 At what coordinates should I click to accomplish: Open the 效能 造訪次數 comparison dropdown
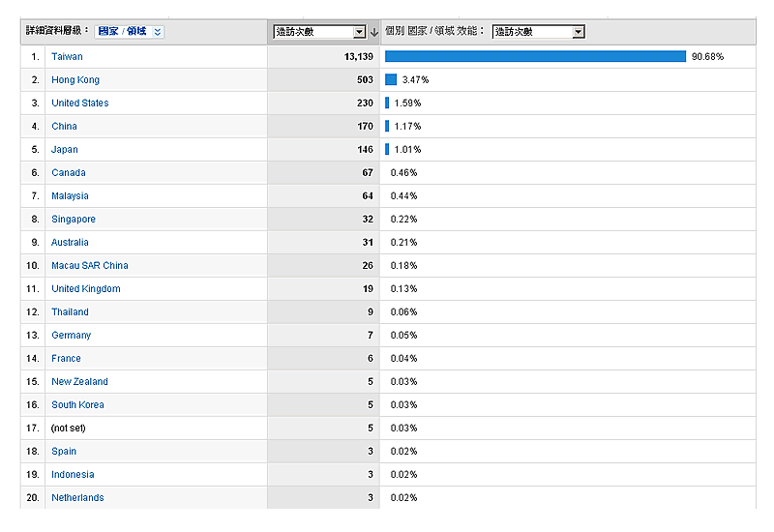[x=579, y=32]
